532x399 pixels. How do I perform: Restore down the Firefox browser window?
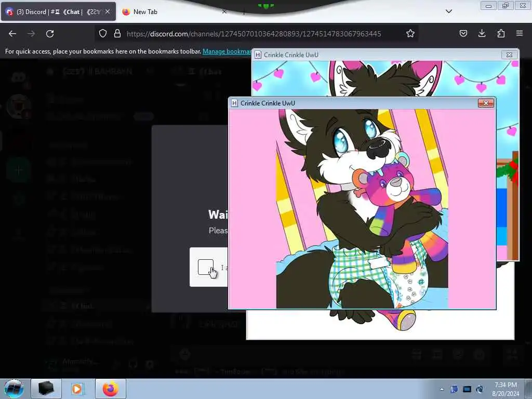(506, 5)
